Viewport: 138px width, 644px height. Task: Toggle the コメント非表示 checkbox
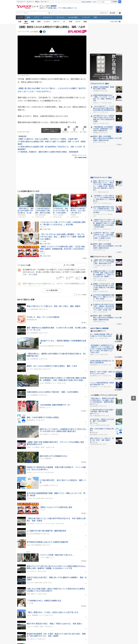[75, 295]
